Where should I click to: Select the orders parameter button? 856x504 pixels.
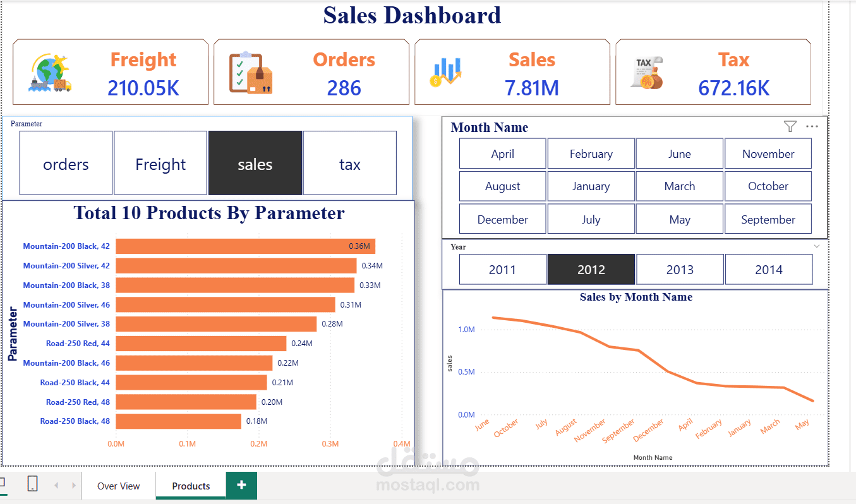pos(66,163)
